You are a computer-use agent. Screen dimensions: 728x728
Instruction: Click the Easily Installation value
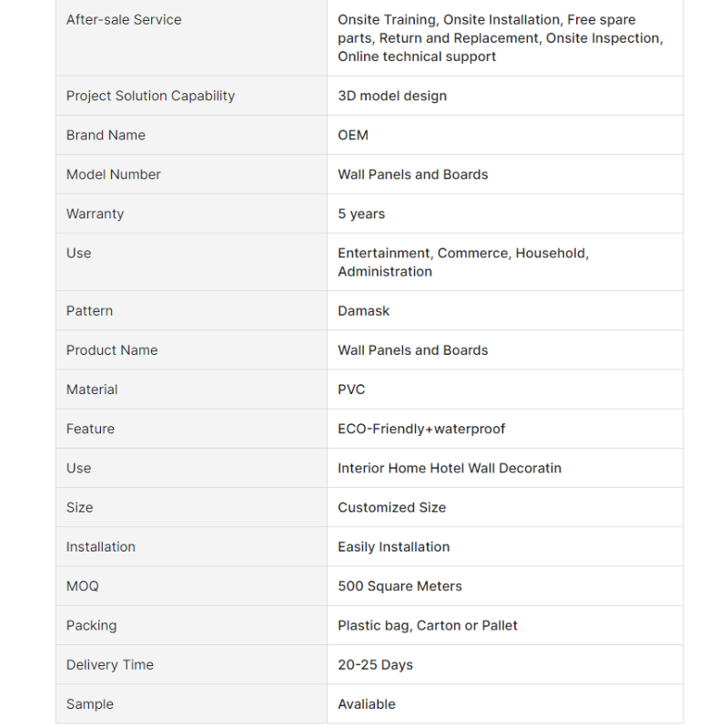pos(394,546)
